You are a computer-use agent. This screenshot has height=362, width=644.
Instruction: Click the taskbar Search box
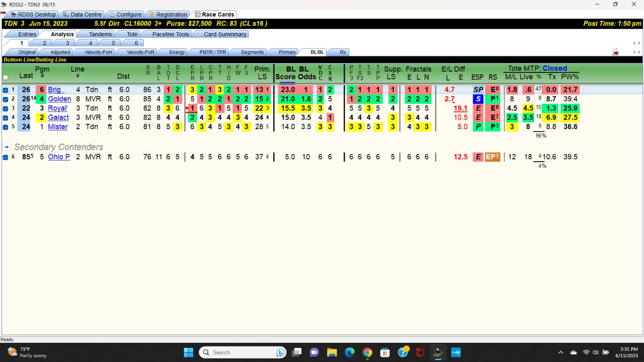point(243,353)
